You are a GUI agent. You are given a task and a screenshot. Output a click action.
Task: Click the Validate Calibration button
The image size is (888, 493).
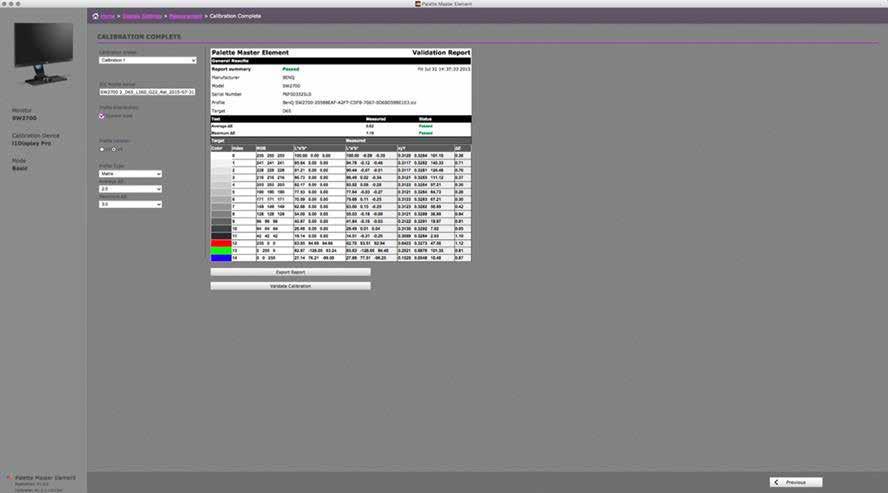pyautogui.click(x=291, y=286)
